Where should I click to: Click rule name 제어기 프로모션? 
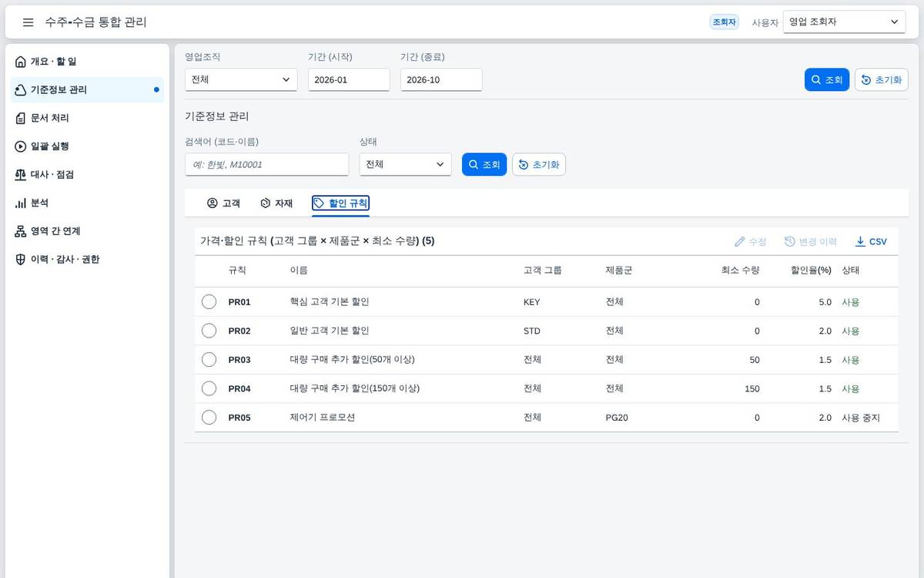coord(323,418)
